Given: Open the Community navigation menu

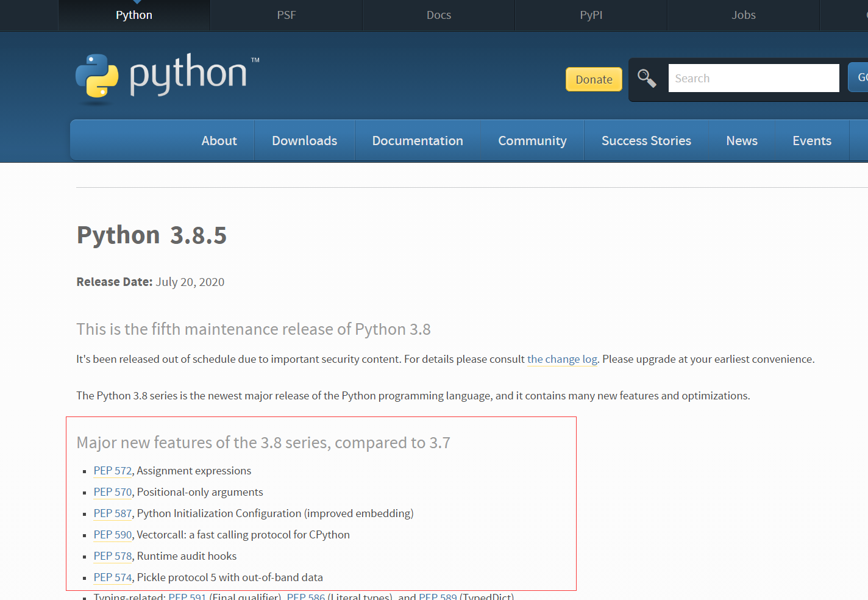Looking at the screenshot, I should [532, 141].
